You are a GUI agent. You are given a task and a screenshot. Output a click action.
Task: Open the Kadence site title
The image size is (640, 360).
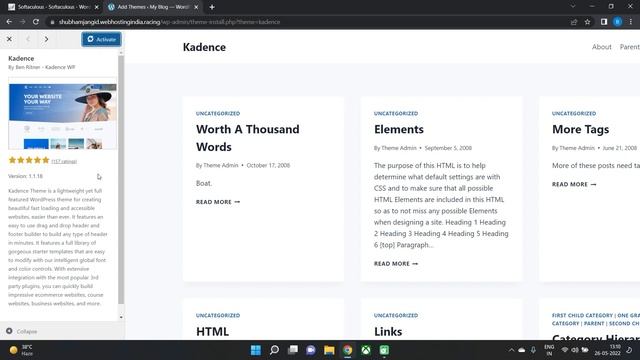tap(204, 47)
